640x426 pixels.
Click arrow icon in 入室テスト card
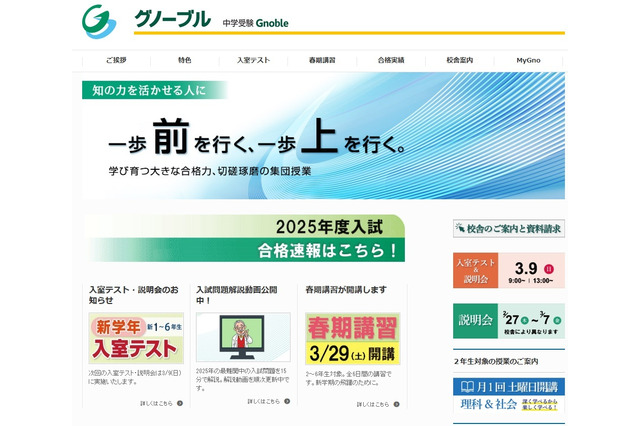[x=180, y=403]
